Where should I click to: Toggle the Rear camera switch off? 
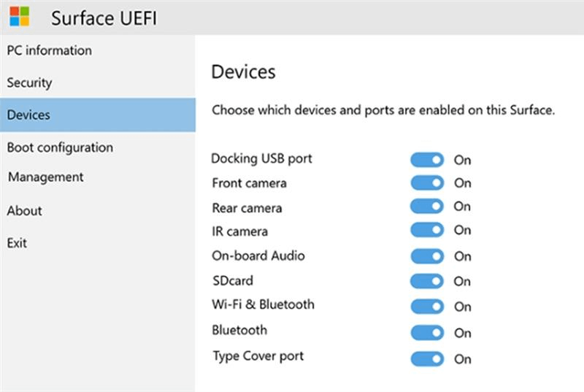coord(427,207)
